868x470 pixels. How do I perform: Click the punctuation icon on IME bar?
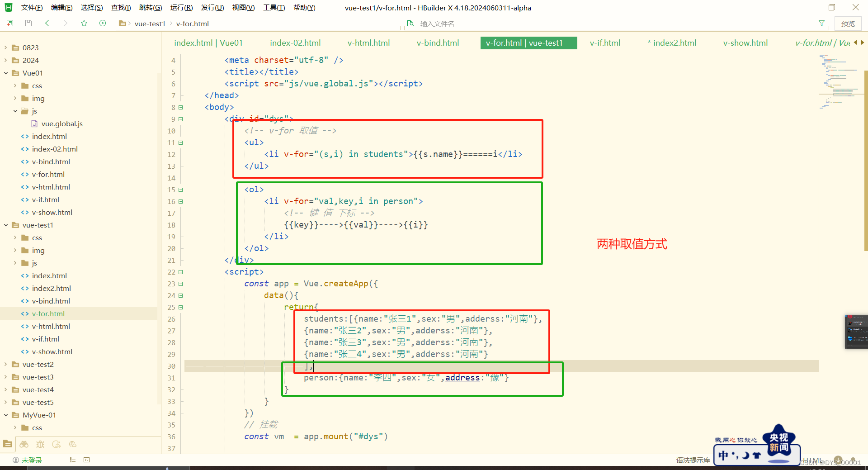click(735, 455)
